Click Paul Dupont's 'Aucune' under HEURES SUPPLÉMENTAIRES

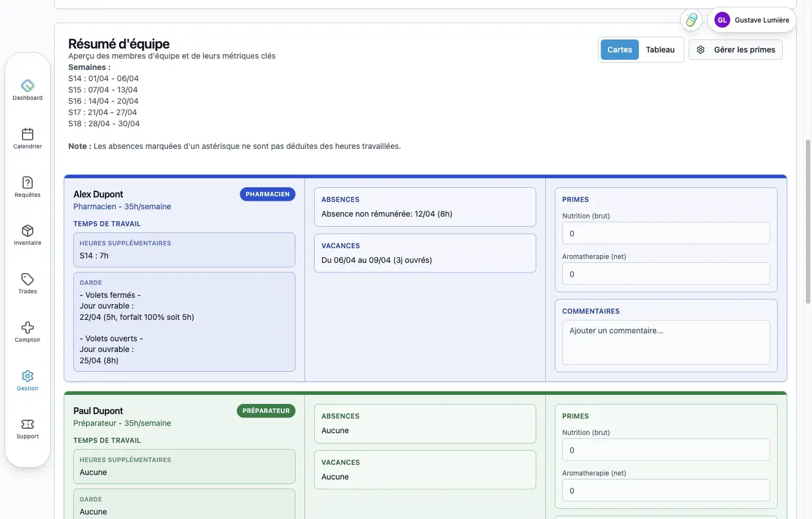click(93, 472)
